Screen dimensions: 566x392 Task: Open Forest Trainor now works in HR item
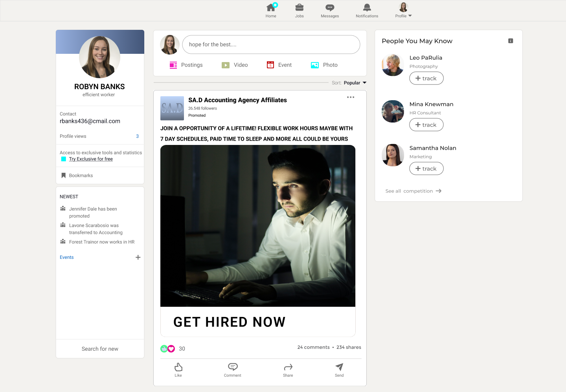pos(102,242)
